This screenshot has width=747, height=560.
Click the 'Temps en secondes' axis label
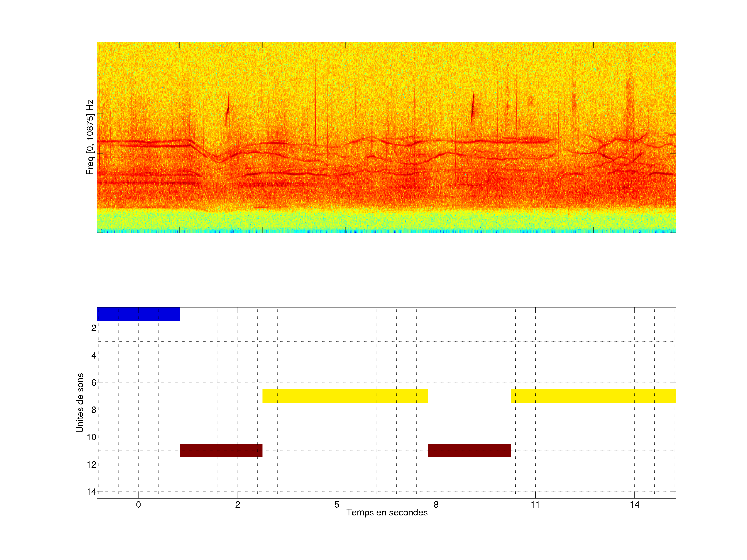(x=387, y=512)
